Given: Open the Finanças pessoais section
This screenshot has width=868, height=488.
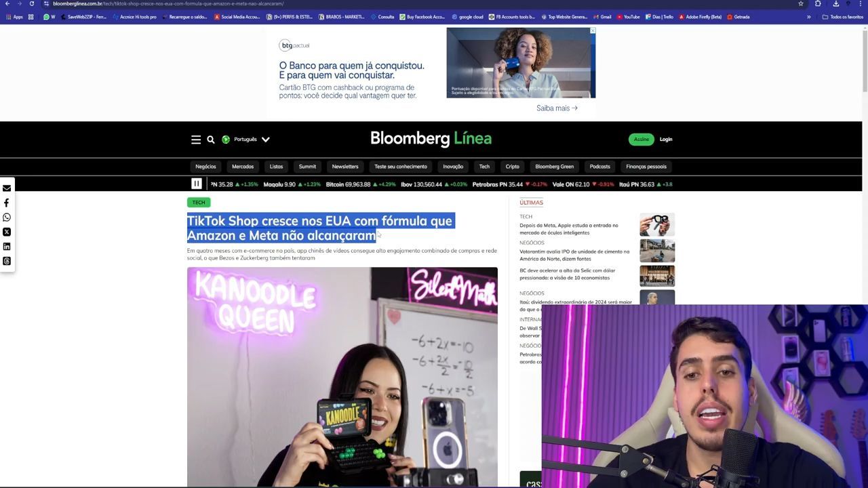Looking at the screenshot, I should 646,167.
